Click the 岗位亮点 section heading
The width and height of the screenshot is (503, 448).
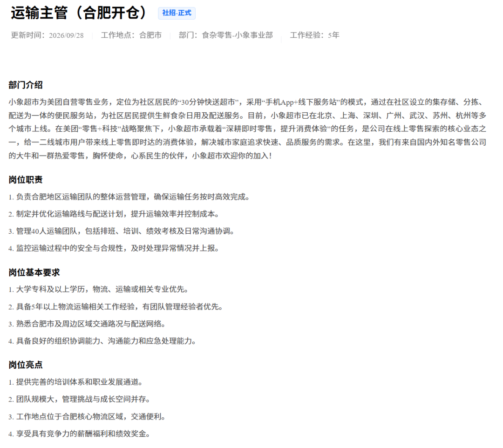[26, 365]
